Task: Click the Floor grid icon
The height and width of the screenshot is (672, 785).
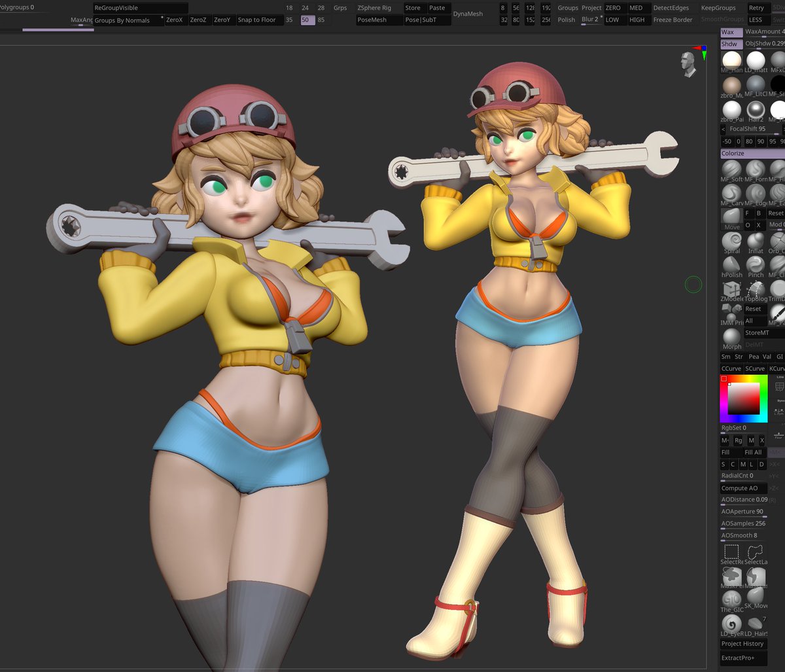Action: point(778,436)
